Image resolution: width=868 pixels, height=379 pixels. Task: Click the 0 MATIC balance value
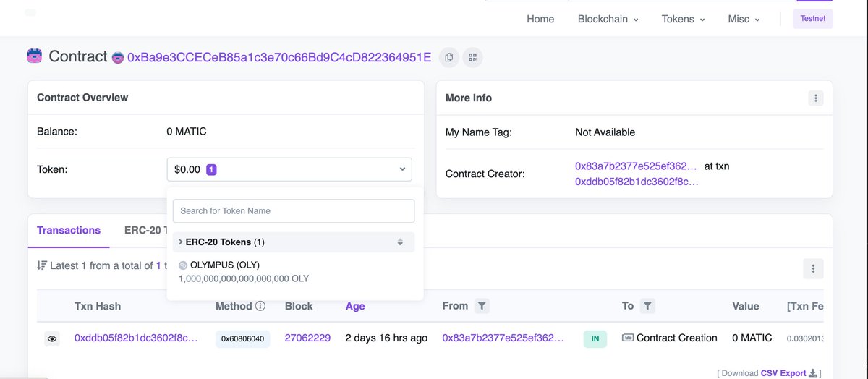tap(187, 132)
